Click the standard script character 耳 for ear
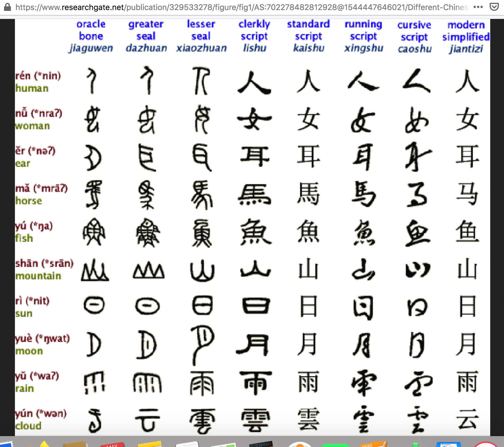The width and height of the screenshot is (504, 447). (x=309, y=157)
